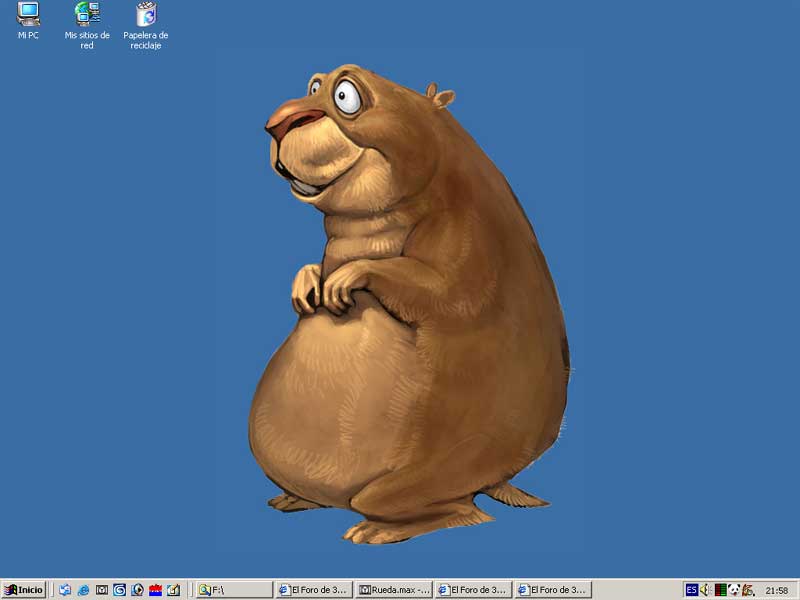This screenshot has height=600, width=800.
Task: Launch Internet Explorer from quick launch
Action: [x=83, y=590]
